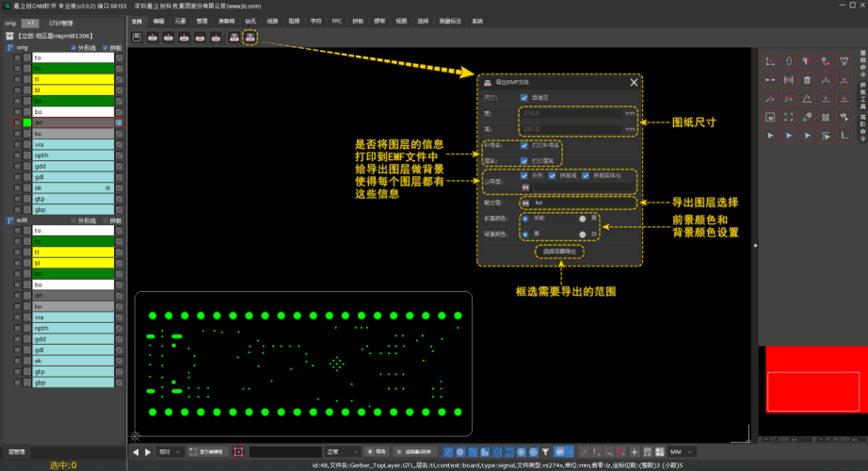Click the triangle angle icon in right tool panel
This screenshot has height=471, width=868.
pyautogui.click(x=807, y=99)
